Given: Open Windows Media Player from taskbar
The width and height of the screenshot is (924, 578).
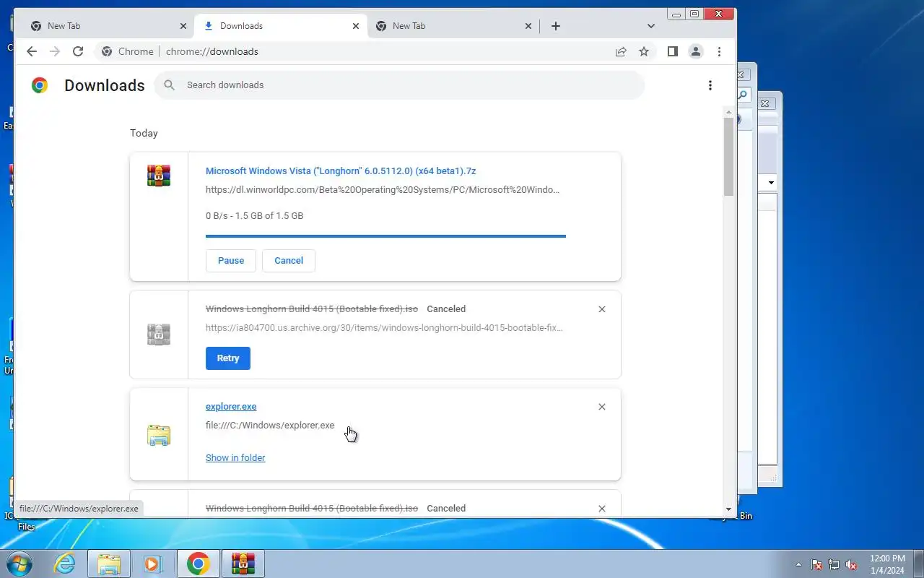Looking at the screenshot, I should [153, 564].
